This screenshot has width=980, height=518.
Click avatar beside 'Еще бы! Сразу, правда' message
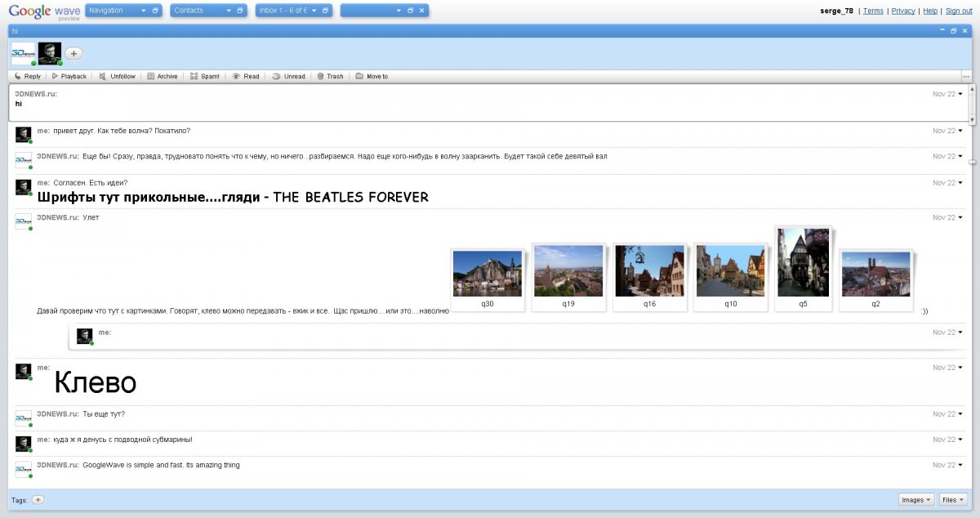tap(24, 160)
